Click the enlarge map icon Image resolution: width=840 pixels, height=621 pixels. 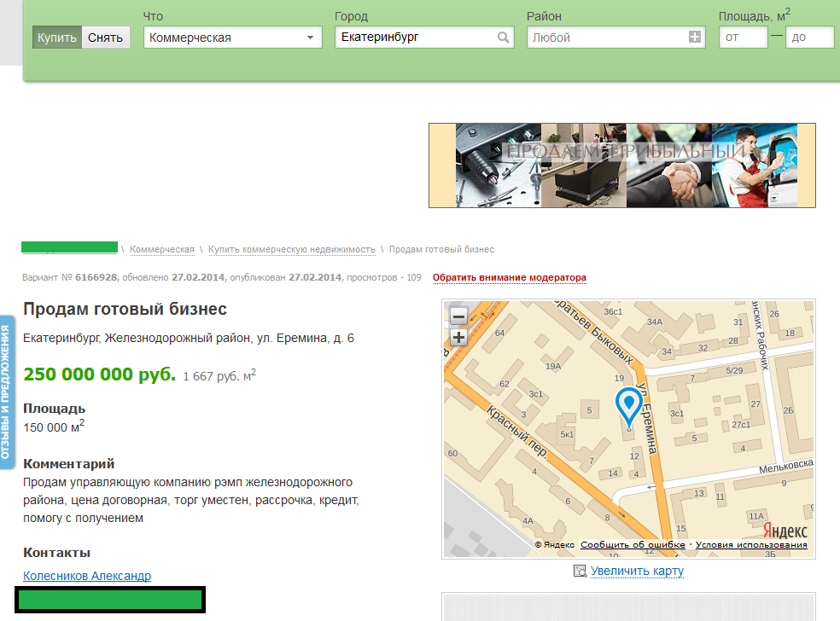[580, 572]
